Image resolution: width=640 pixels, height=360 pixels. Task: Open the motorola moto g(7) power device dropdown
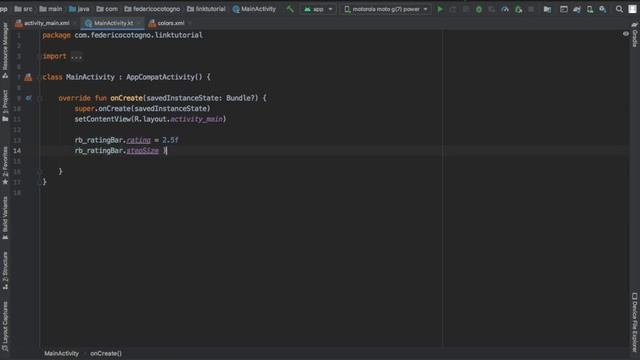tap(386, 9)
